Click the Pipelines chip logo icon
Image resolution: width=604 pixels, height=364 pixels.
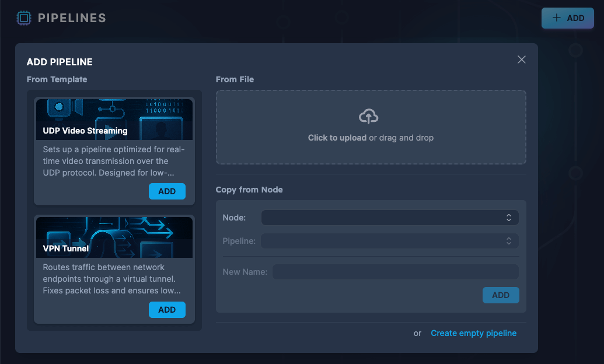(x=23, y=18)
